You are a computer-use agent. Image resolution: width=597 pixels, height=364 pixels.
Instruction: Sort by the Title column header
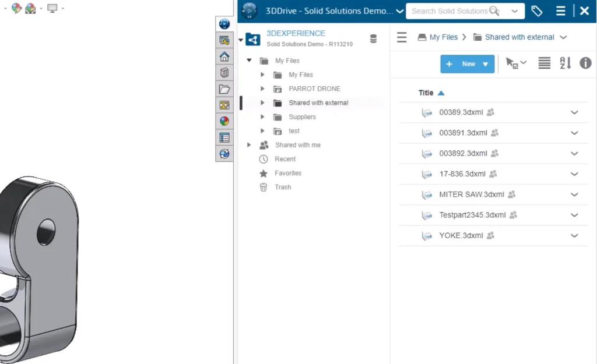click(x=426, y=93)
